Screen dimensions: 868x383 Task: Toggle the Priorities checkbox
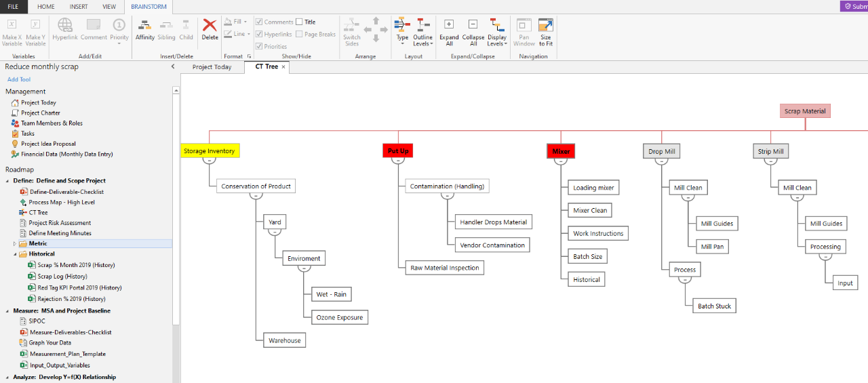(x=259, y=47)
